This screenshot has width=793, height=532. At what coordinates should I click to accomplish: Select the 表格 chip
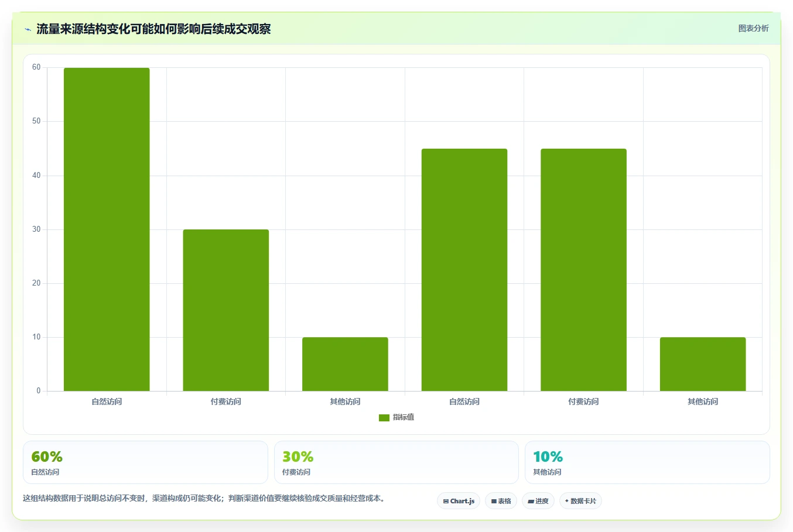[501, 501]
